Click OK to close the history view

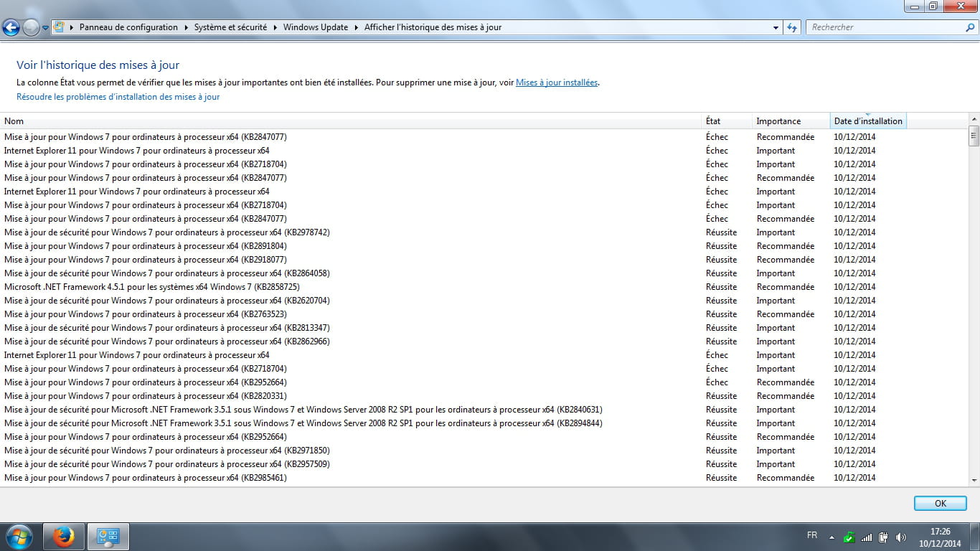point(941,504)
